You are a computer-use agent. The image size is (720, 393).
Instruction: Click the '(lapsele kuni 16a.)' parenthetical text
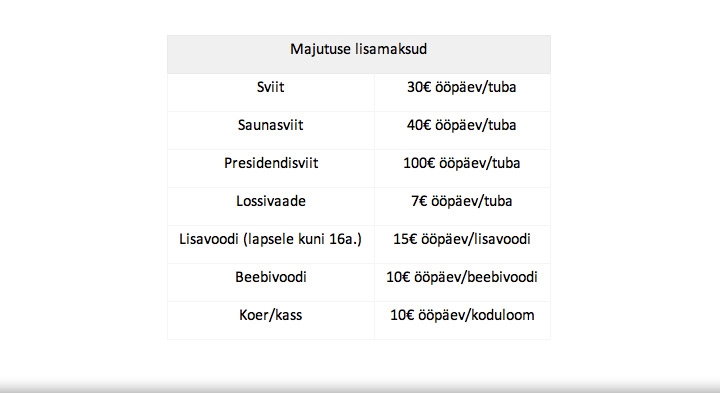[303, 240]
